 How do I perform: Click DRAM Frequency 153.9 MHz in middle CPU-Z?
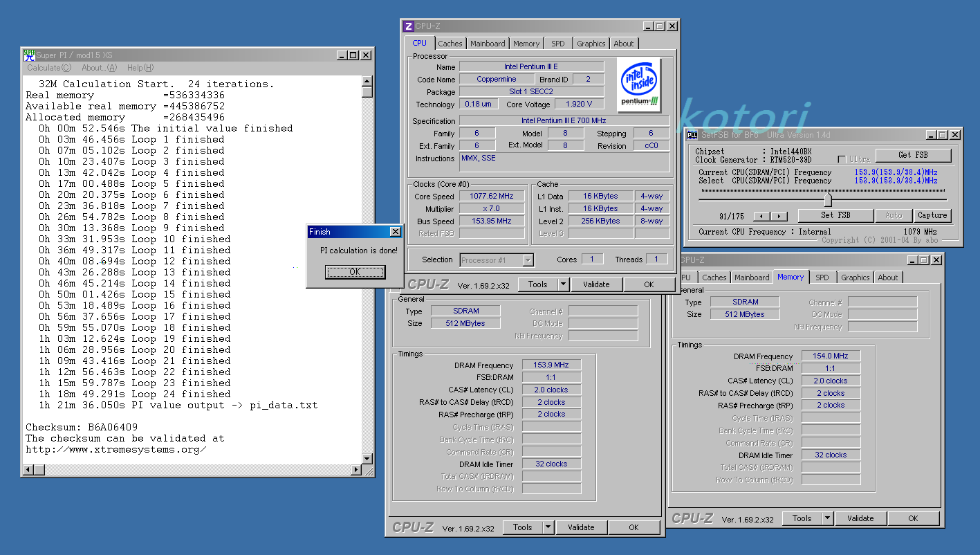(551, 365)
